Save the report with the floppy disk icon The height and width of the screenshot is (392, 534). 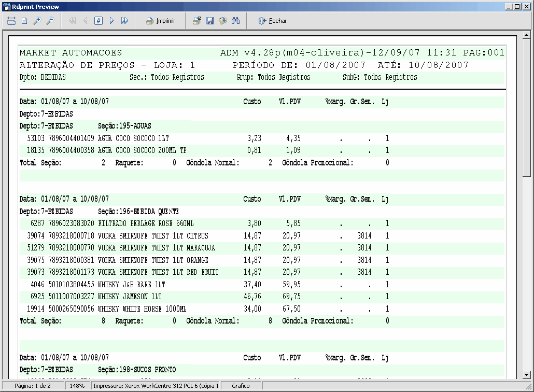tap(210, 21)
